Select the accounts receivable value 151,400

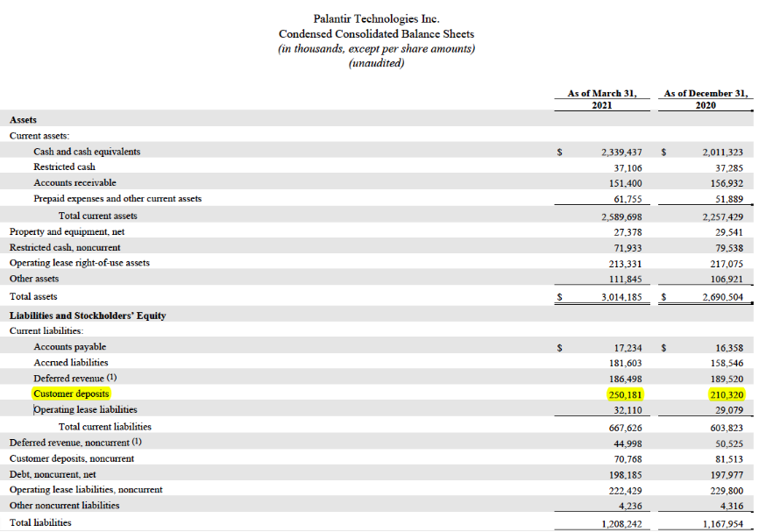tap(626, 183)
